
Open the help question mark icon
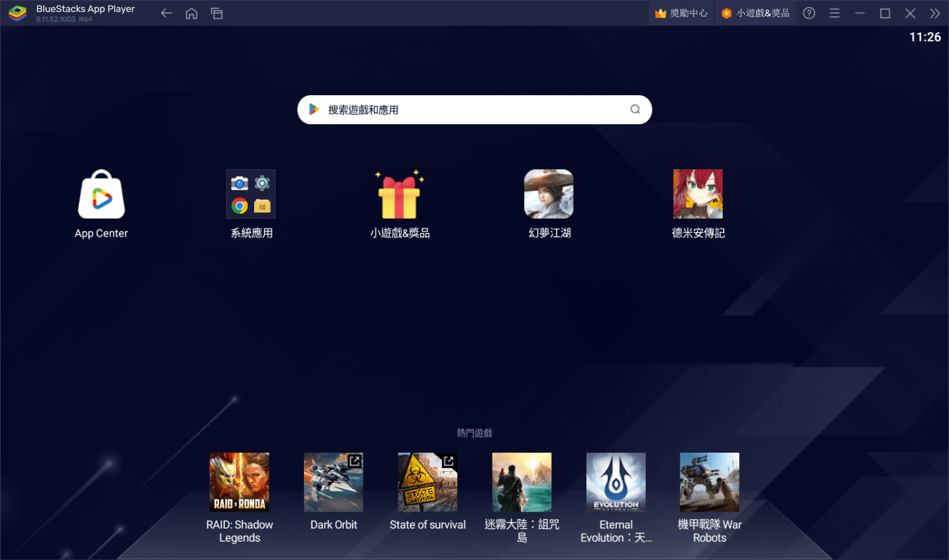pos(809,13)
